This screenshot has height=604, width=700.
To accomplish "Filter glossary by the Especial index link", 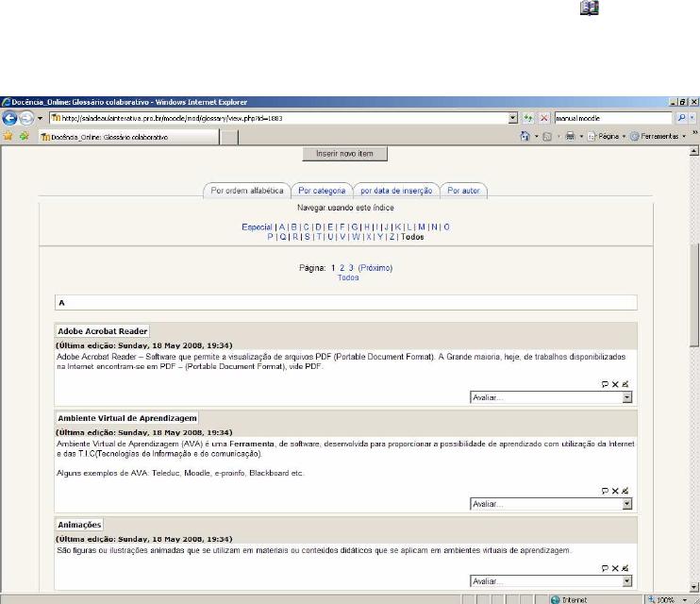I will click(257, 227).
